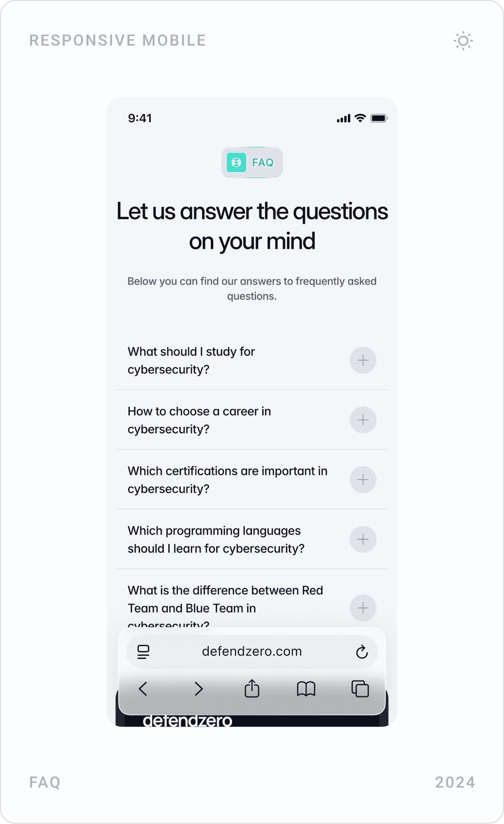Expand the programming languages question
This screenshot has height=824, width=504.
pyautogui.click(x=362, y=539)
